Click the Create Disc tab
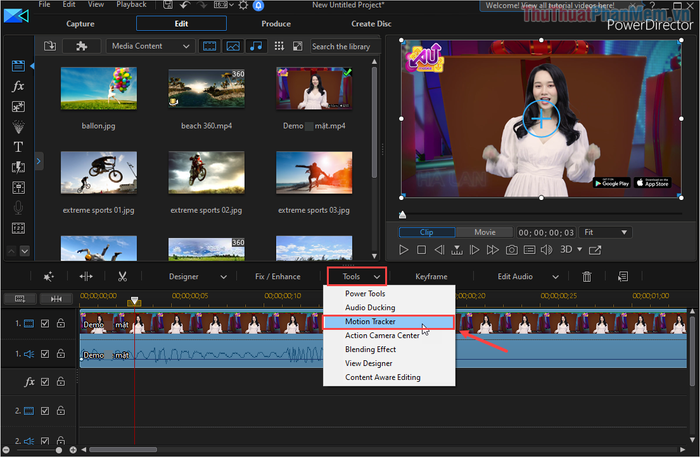700x457 pixels. [x=371, y=24]
